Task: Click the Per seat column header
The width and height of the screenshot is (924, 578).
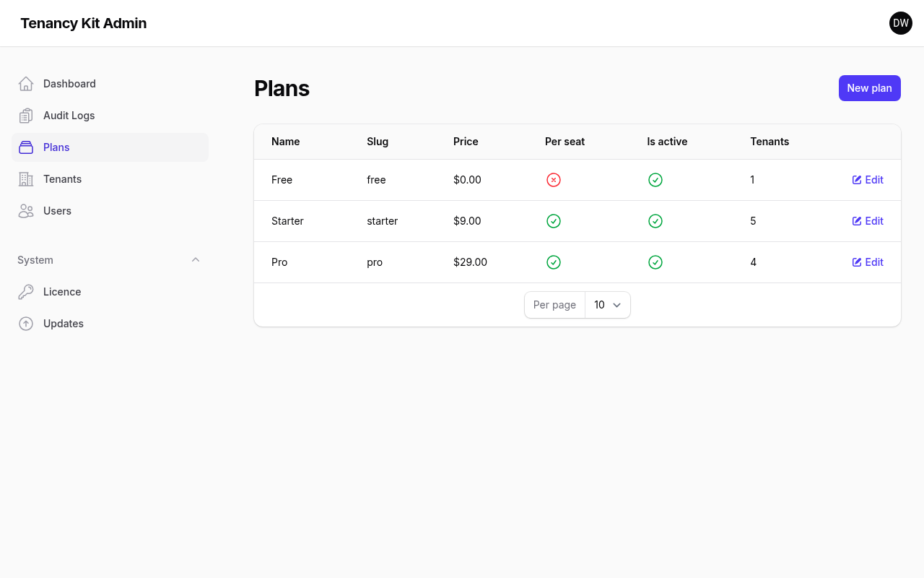Action: pyautogui.click(x=565, y=142)
